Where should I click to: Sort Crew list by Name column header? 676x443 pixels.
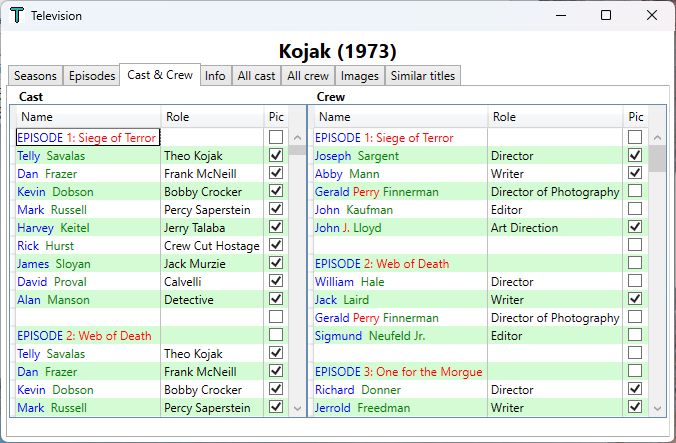pos(401,117)
